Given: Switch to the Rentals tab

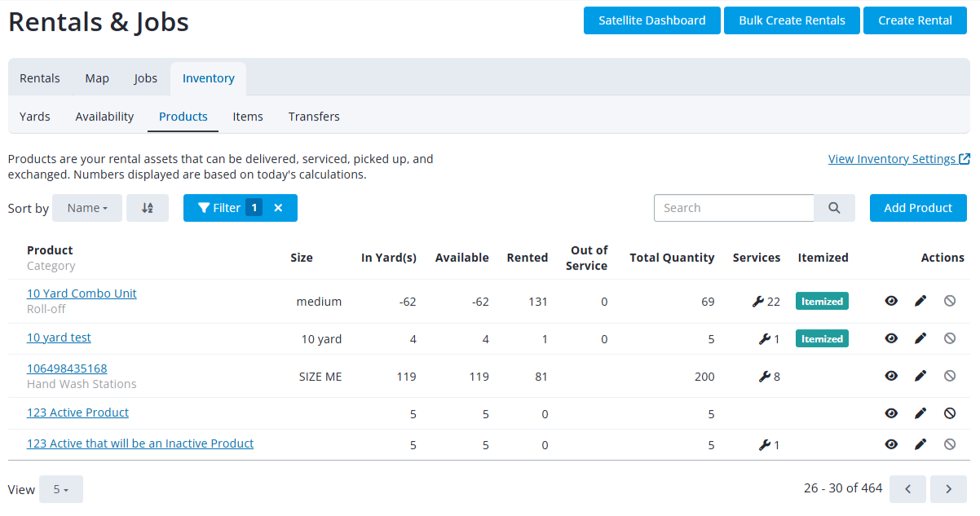Looking at the screenshot, I should coord(40,78).
